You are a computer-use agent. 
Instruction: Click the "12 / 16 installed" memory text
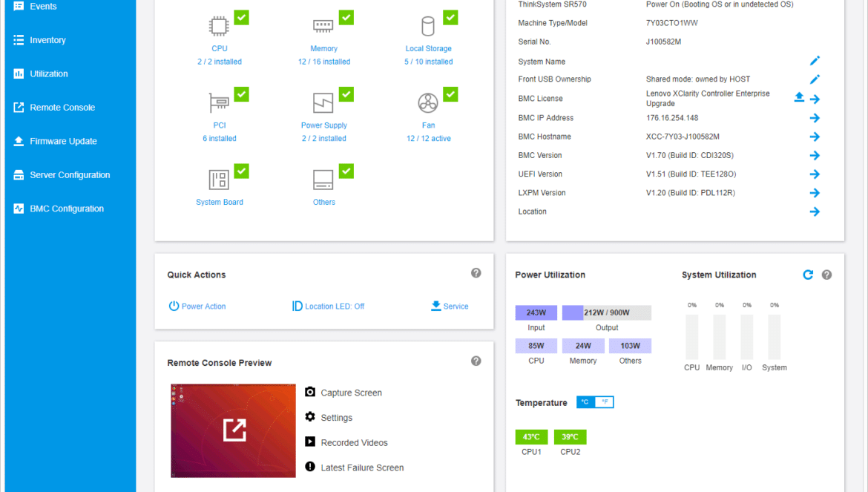click(x=324, y=62)
